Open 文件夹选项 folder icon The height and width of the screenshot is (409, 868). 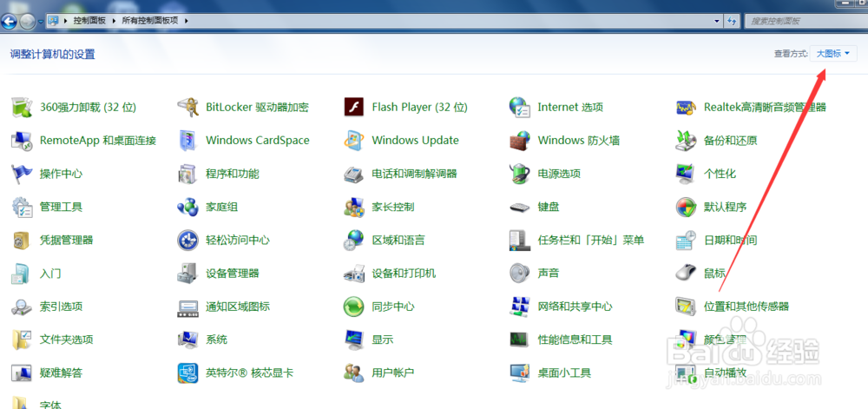pos(23,340)
